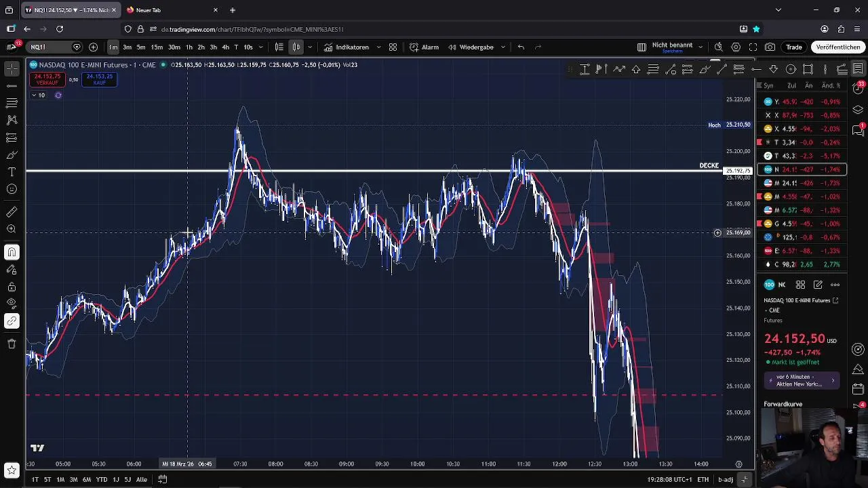Toggle the lock all drawings icon
The height and width of the screenshot is (488, 868).
12,287
